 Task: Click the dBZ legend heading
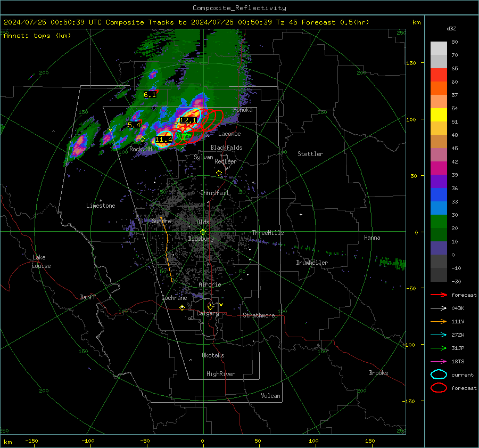click(451, 28)
